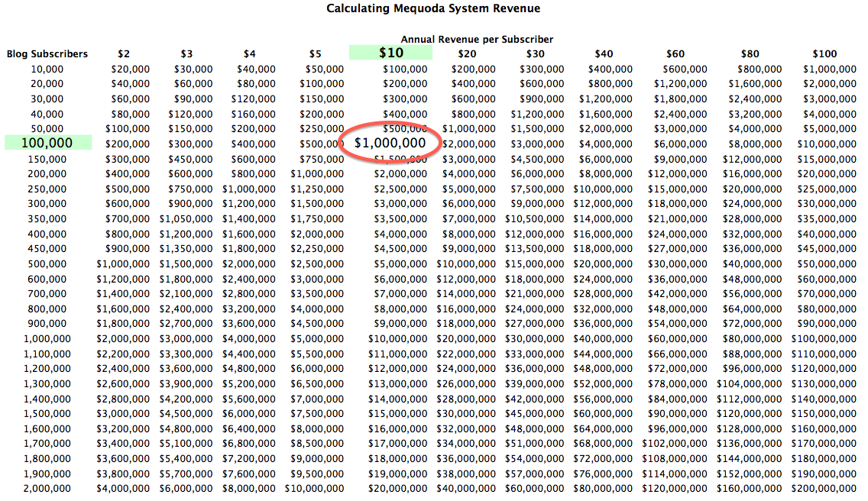Screen dimensions: 868x501
Task: Select the $2 column header
Action: pos(124,53)
